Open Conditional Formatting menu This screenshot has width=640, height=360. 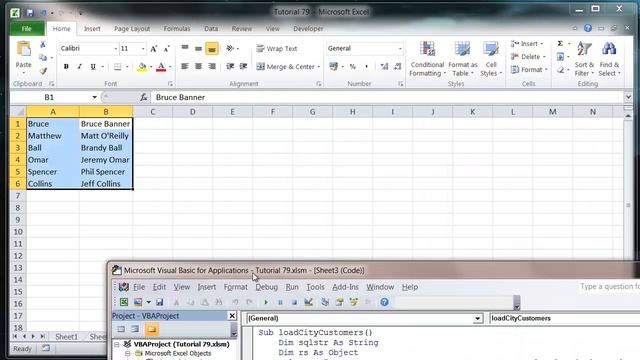coord(427,59)
